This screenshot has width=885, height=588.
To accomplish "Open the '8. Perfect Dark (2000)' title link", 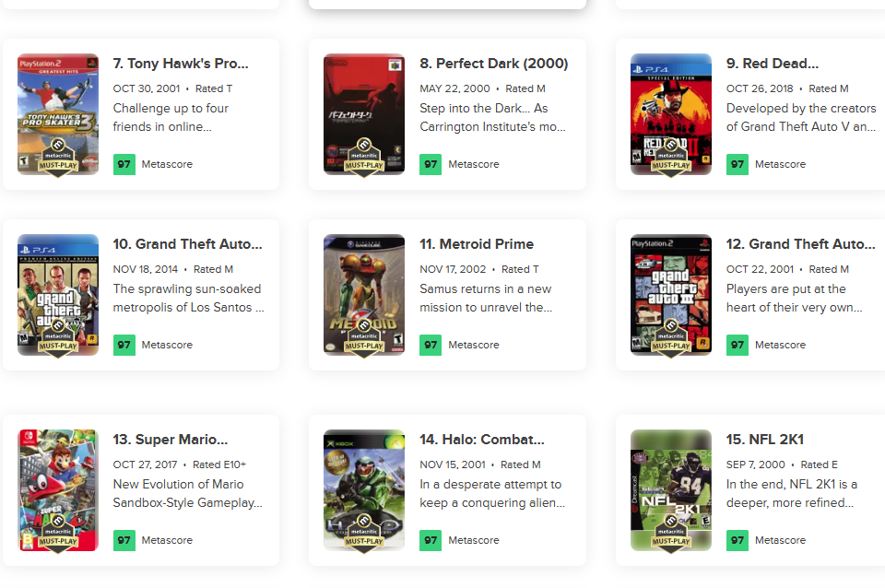I will [x=493, y=64].
